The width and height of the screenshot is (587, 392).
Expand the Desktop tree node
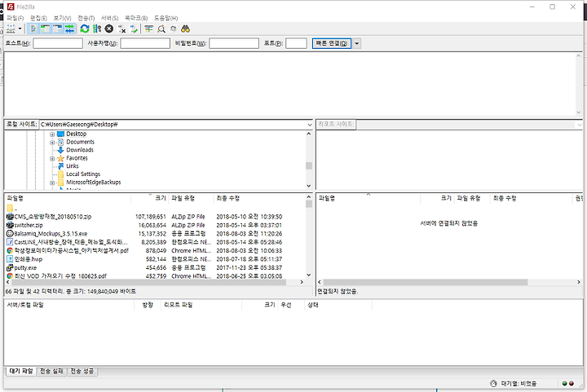52,134
